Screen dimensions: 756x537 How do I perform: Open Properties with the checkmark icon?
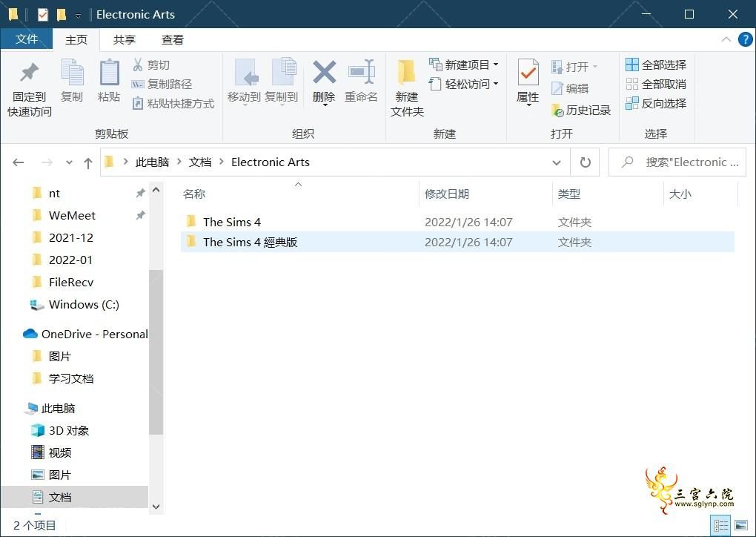[528, 82]
